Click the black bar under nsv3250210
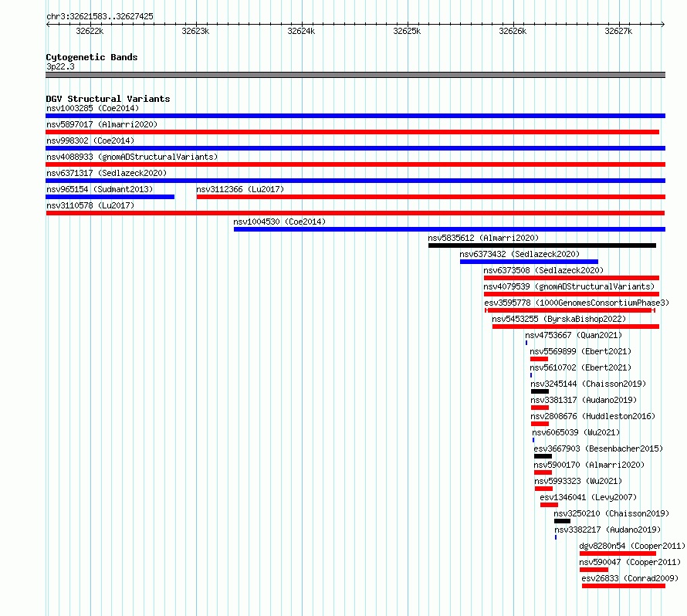 pyautogui.click(x=562, y=521)
